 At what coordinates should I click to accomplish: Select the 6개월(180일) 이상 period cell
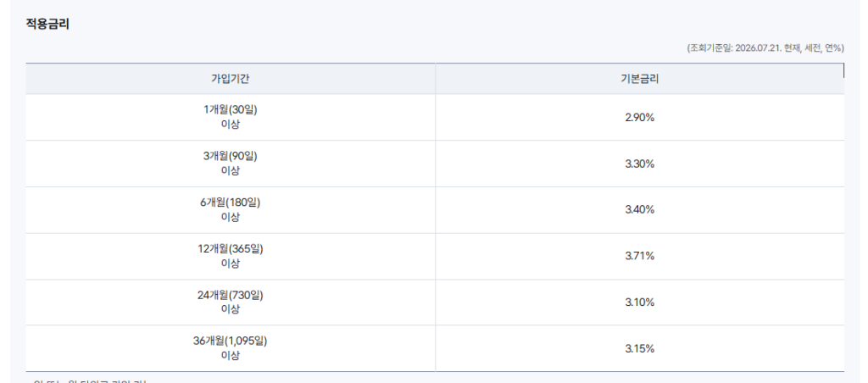tap(231, 210)
